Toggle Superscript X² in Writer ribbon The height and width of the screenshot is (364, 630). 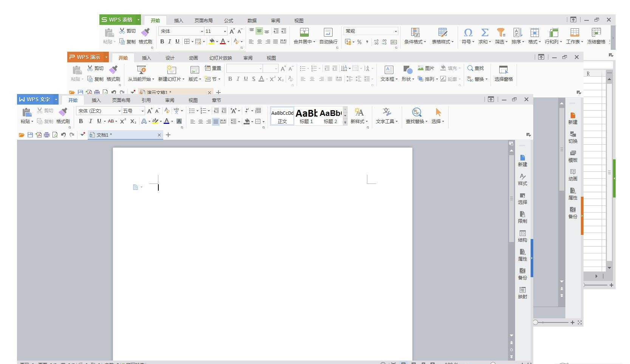pos(123,121)
